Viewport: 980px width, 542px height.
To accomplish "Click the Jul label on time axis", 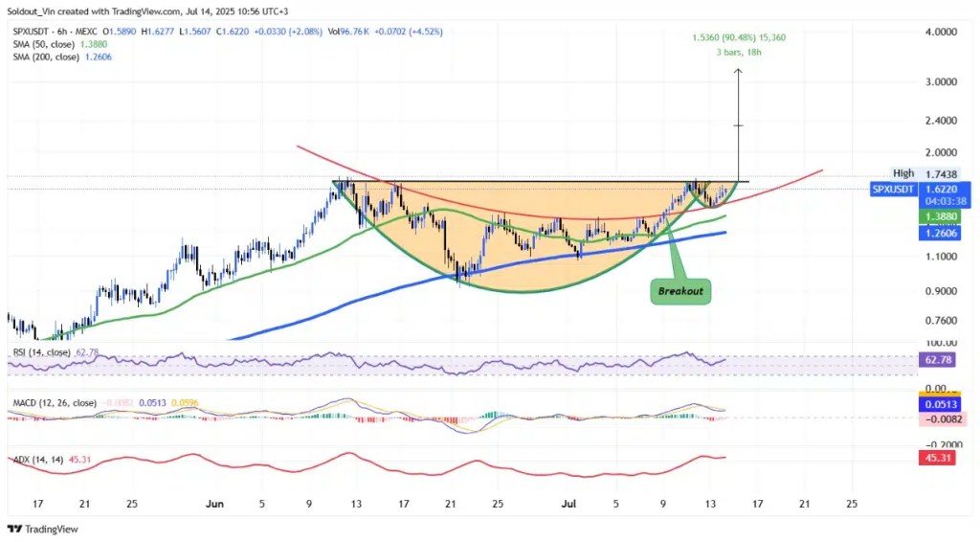I will tap(568, 502).
